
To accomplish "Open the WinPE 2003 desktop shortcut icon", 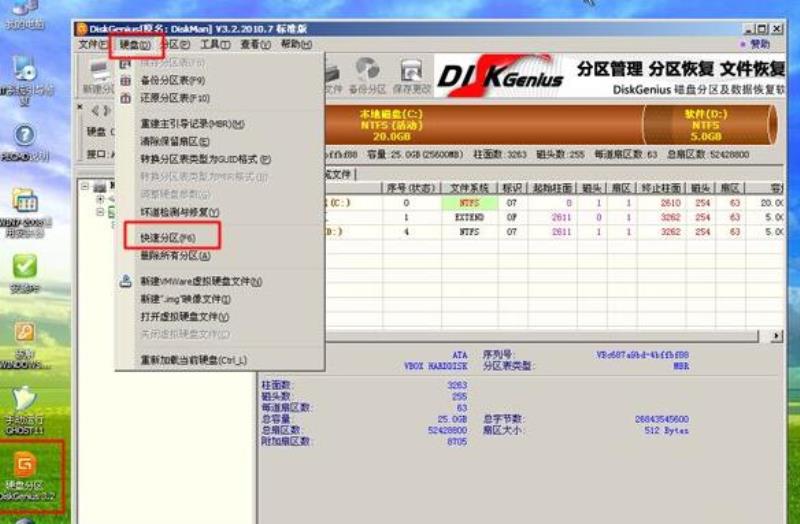I will (x=24, y=212).
